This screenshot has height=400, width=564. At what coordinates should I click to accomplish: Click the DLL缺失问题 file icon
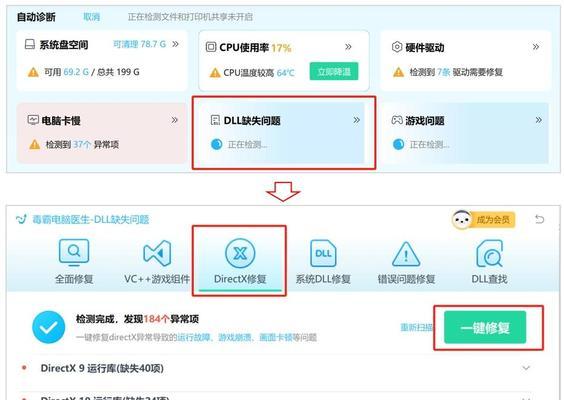coord(215,120)
